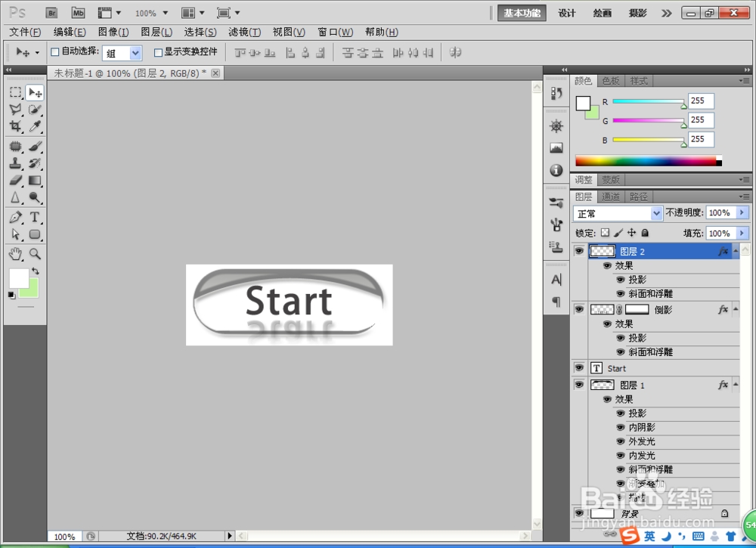
Task: Open the blend mode 正常 dropdown
Action: 656,213
